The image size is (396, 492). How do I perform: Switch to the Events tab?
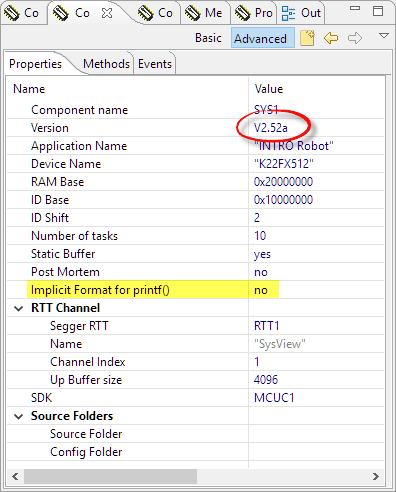point(155,64)
